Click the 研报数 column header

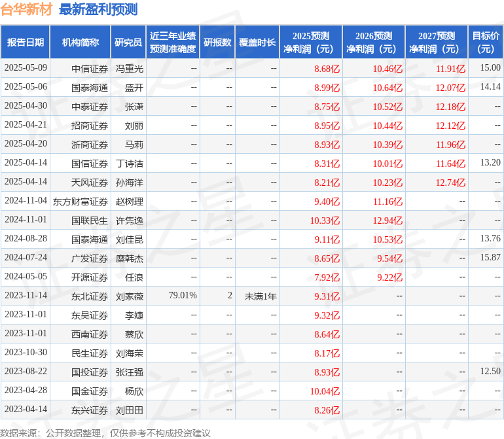pyautogui.click(x=217, y=43)
